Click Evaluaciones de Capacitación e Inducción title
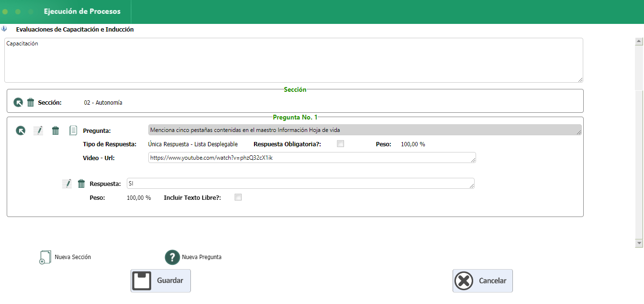 [75, 29]
